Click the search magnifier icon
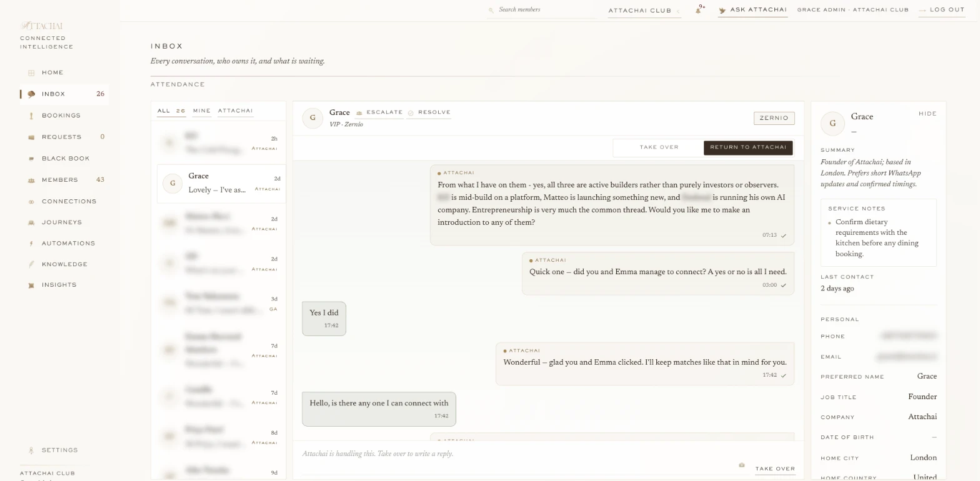This screenshot has width=980, height=481. (491, 10)
